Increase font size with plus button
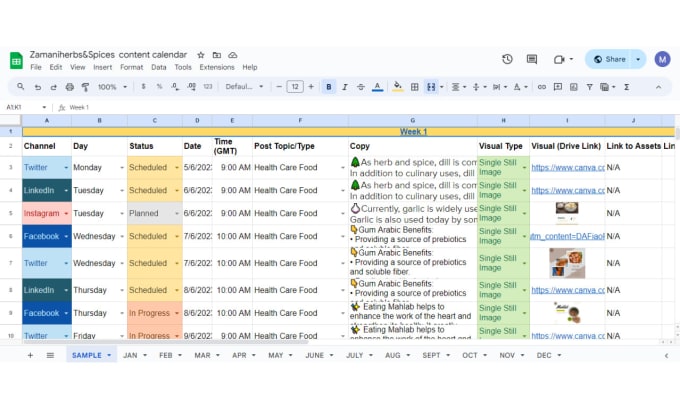The width and height of the screenshot is (680, 409). [x=311, y=87]
